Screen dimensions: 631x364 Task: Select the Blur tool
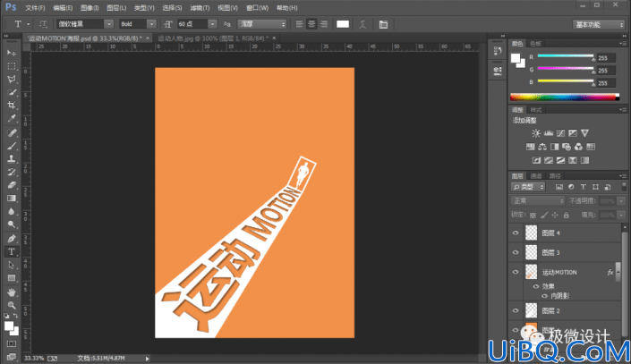[12, 212]
